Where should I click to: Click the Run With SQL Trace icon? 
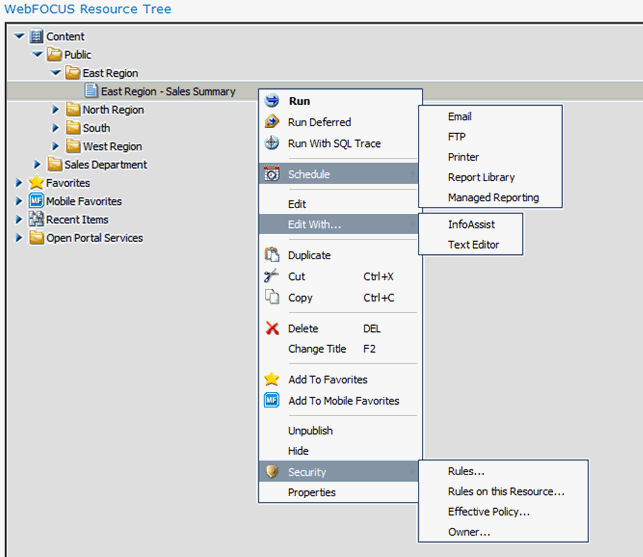point(272,143)
